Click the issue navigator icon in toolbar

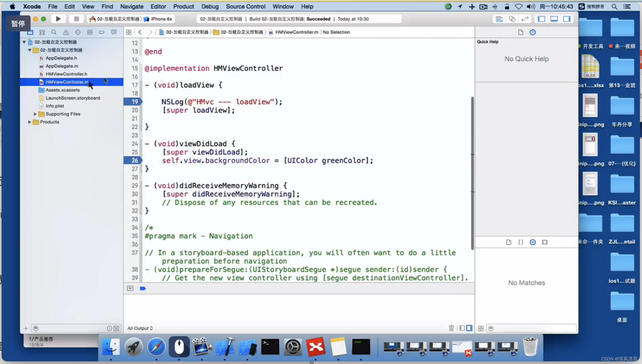[65, 32]
